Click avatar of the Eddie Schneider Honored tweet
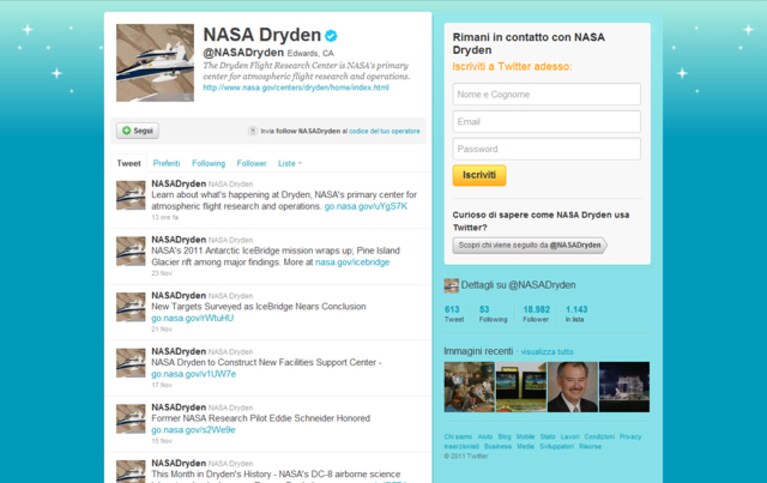Viewport: 767px width, 483px height. click(131, 418)
